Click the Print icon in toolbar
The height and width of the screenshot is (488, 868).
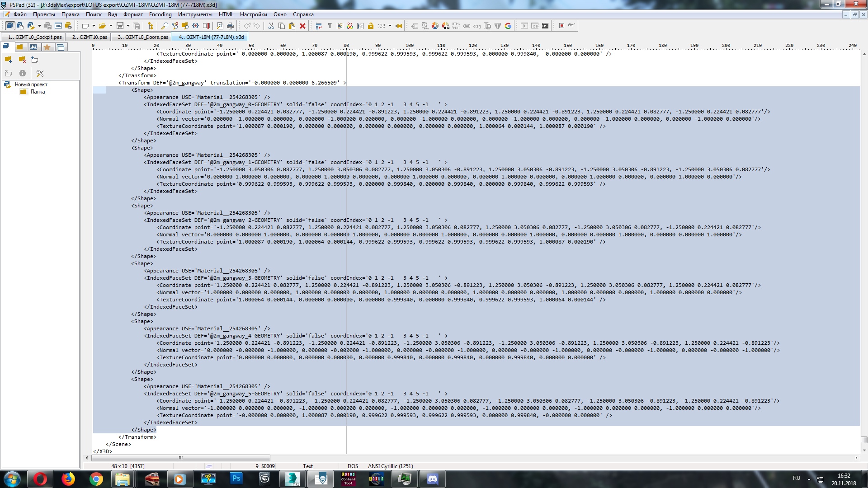[x=231, y=26]
